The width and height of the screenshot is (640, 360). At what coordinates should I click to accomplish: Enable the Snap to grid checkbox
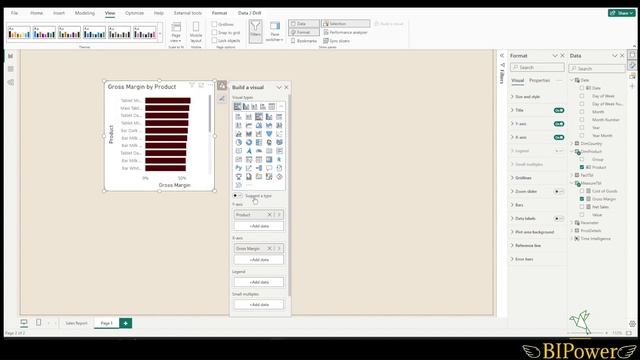[x=214, y=32]
